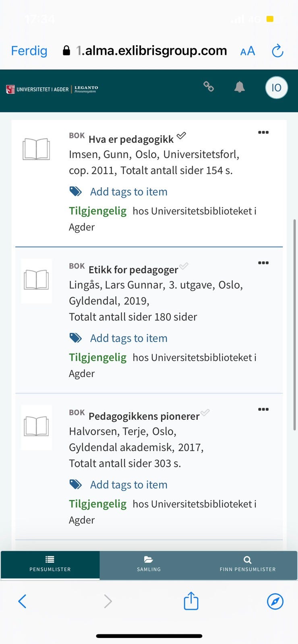Viewport: 298px width, 644px height.
Task: Select the tag icon beside Etikk for pedagoger
Action: 76,338
